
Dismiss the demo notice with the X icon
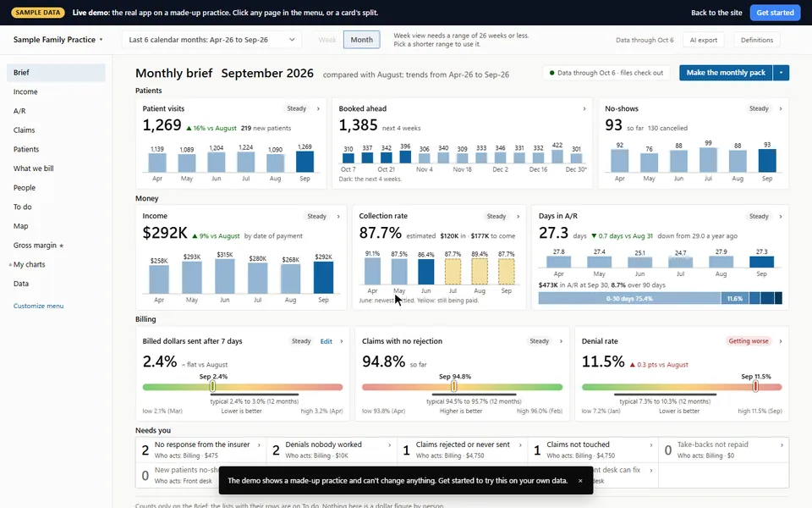pos(580,481)
